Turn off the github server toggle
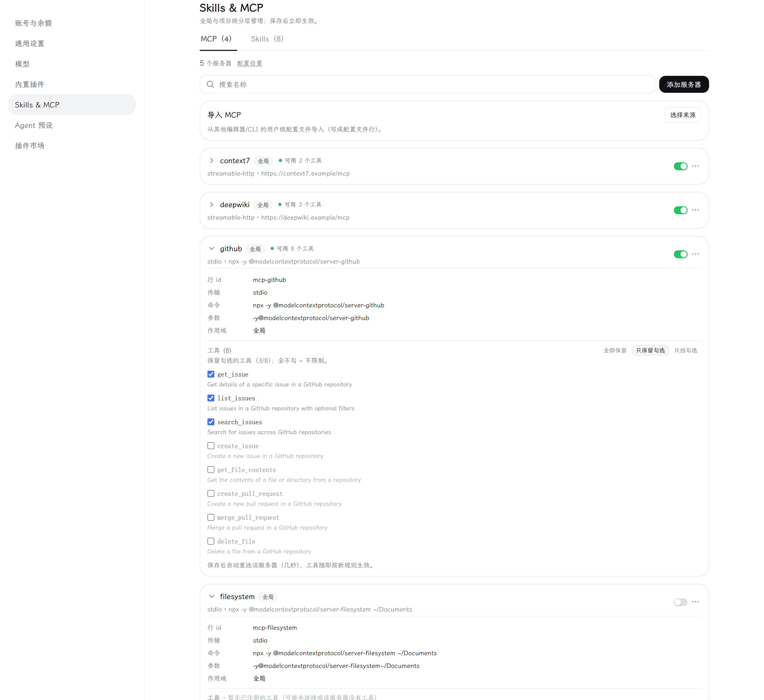 [x=680, y=254]
